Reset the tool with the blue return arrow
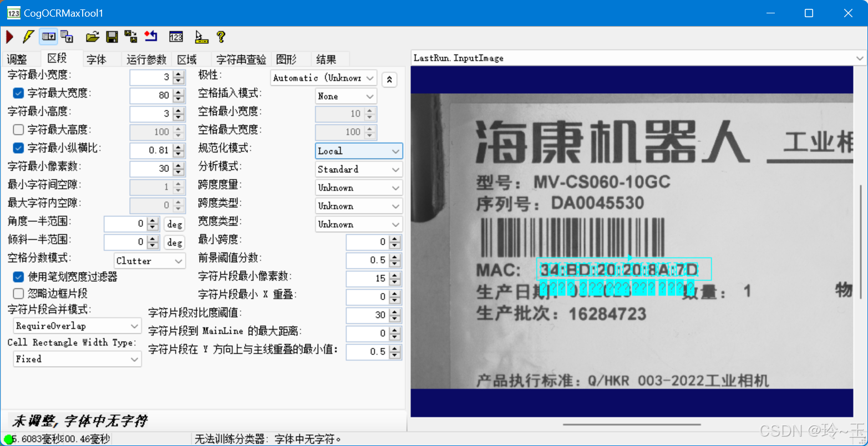Screen dimensions: 868x446 [151, 37]
